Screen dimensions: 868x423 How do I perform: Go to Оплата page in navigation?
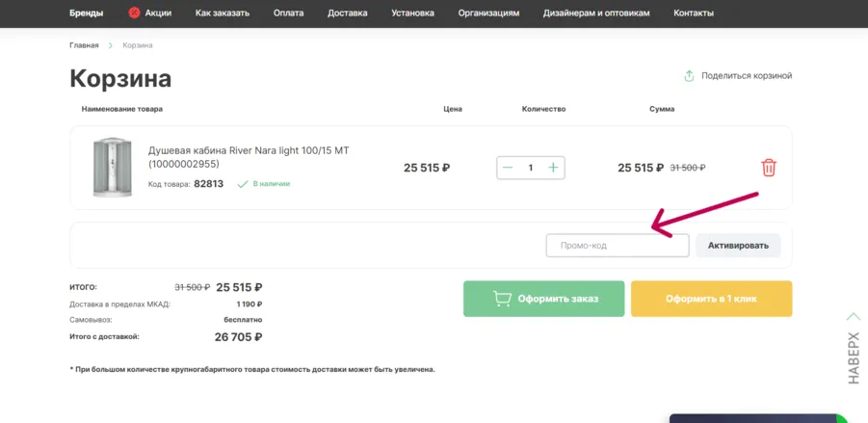pyautogui.click(x=288, y=13)
